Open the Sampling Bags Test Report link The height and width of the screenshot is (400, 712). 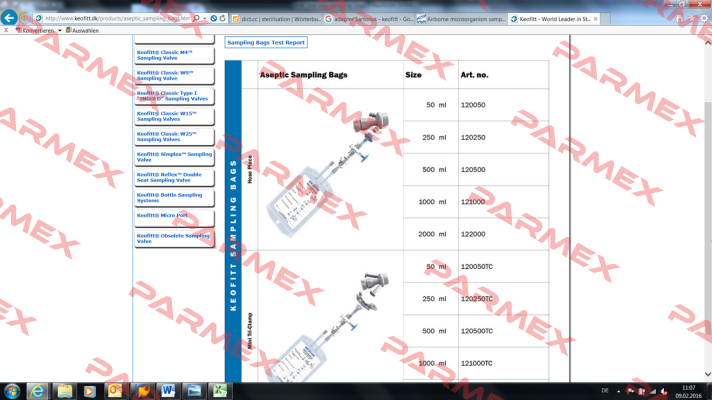(x=266, y=42)
